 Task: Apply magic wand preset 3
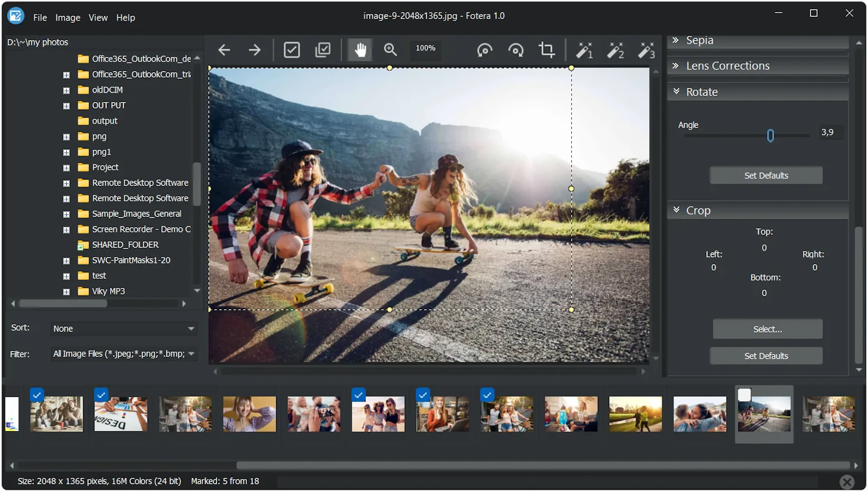[646, 50]
